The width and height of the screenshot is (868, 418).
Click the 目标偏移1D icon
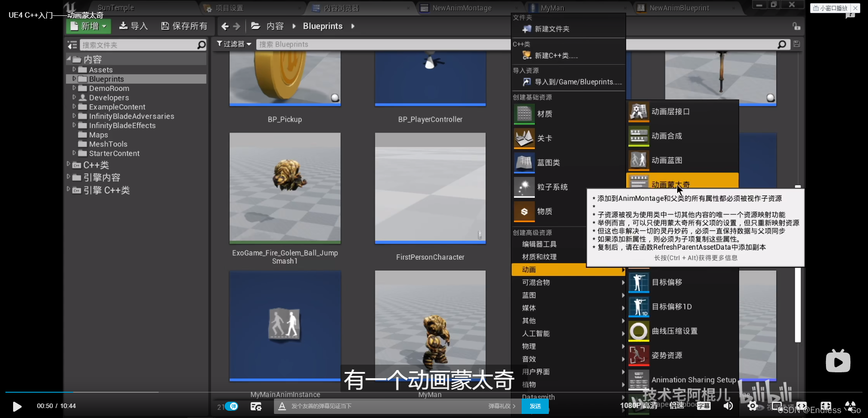[x=639, y=307]
